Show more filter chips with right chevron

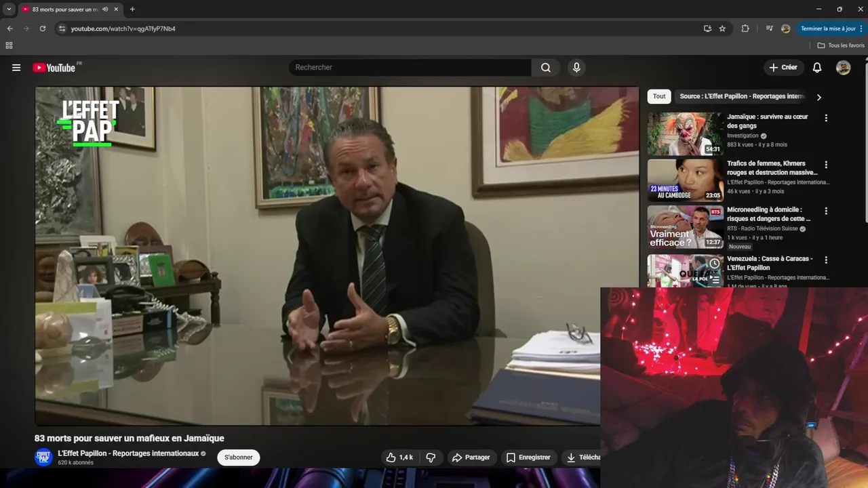coord(818,97)
